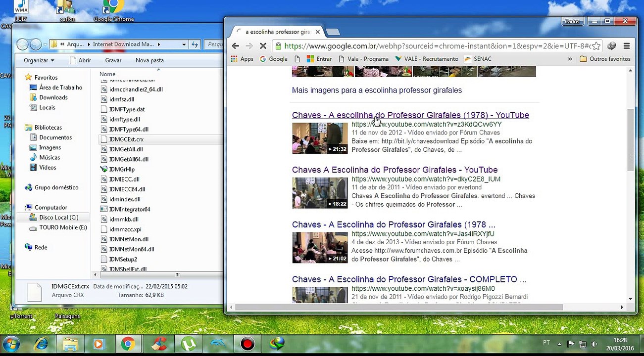The height and width of the screenshot is (356, 644).
Task: Select the 'a escolinha professor gira' Chrome tab
Action: [x=277, y=32]
